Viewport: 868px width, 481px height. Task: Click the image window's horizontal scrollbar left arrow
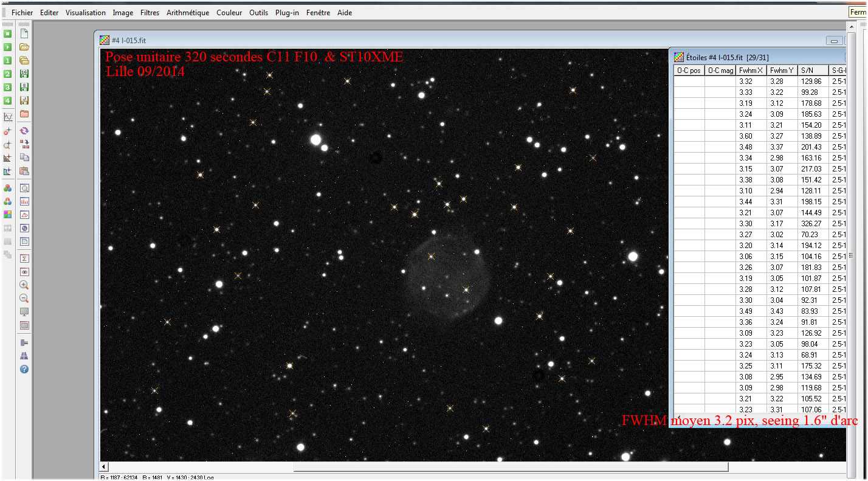coord(105,467)
